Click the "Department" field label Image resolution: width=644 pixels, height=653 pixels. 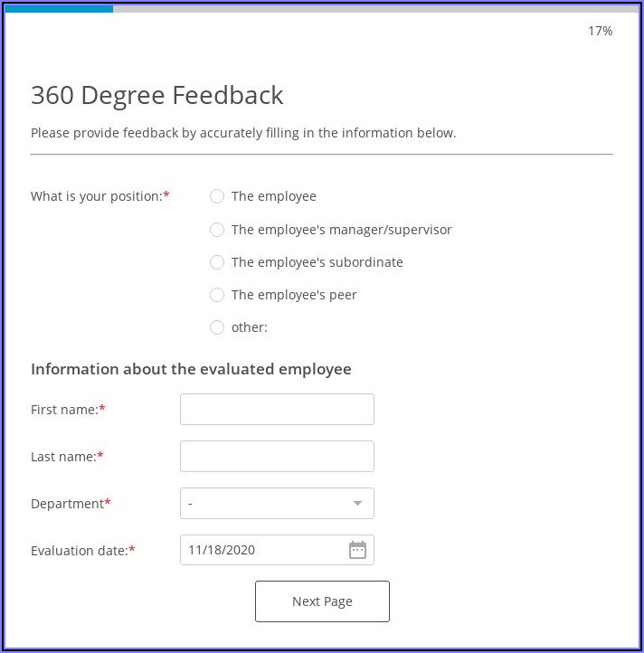67,504
